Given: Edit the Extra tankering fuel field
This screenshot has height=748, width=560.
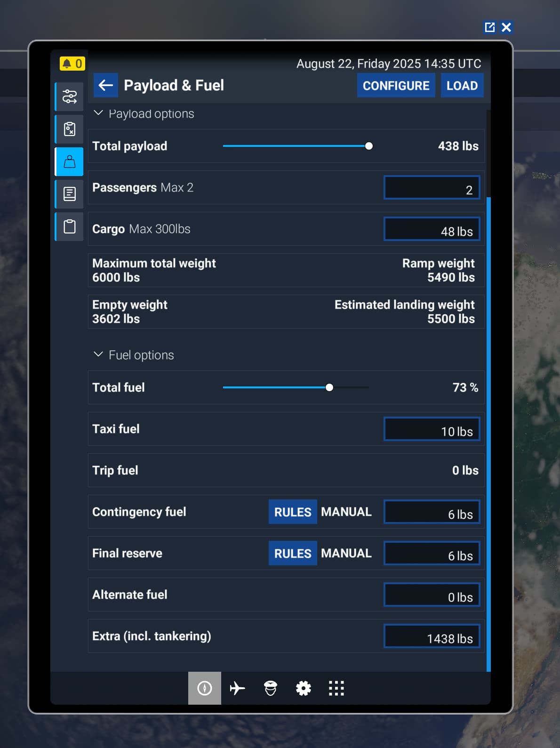Looking at the screenshot, I should pos(432,636).
